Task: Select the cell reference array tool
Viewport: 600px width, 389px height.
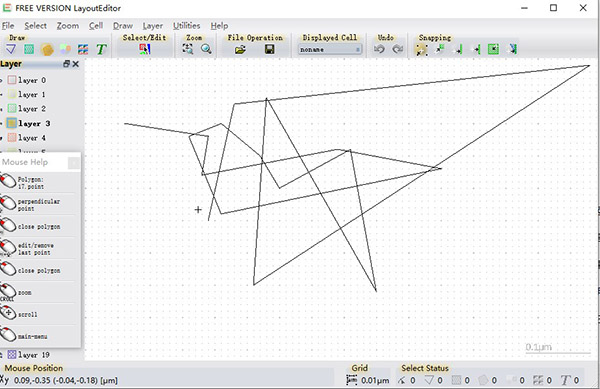Action: (x=83, y=49)
